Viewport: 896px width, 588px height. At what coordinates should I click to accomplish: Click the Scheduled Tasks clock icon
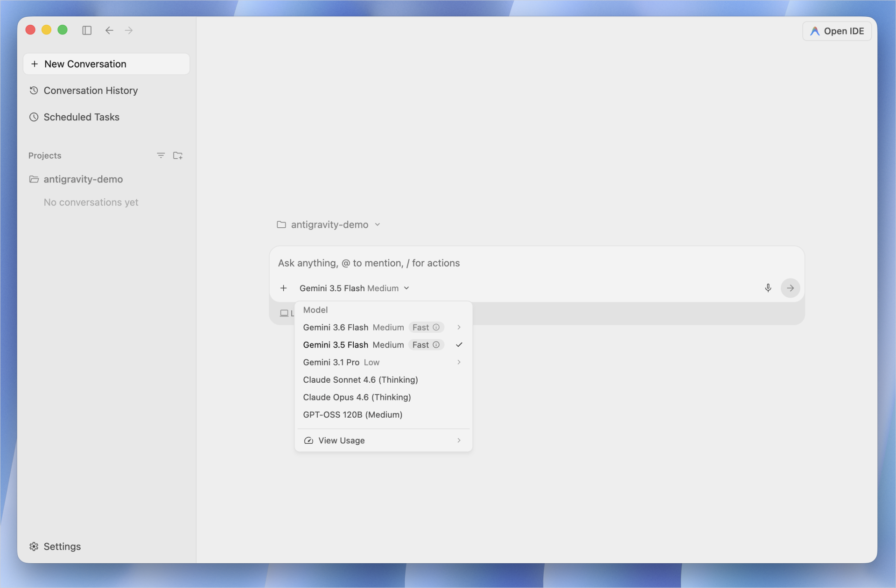(34, 117)
